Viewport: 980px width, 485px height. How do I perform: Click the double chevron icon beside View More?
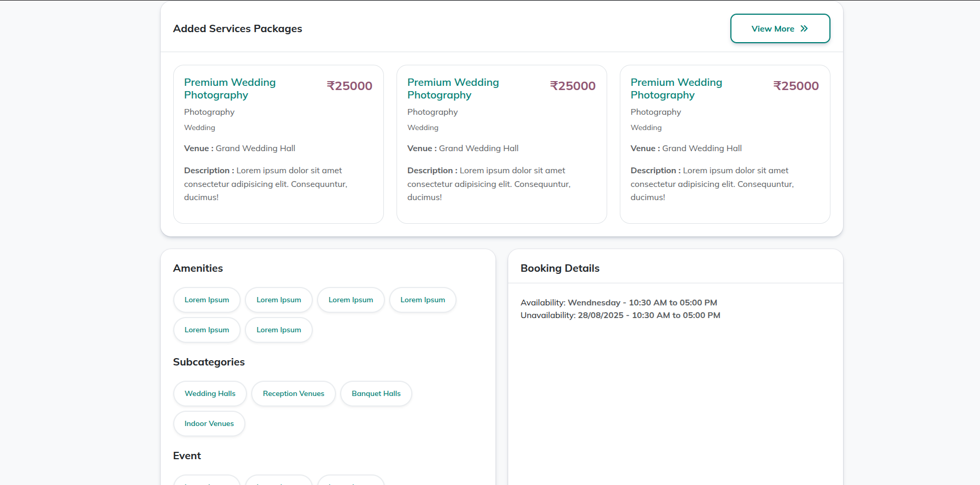[804, 28]
